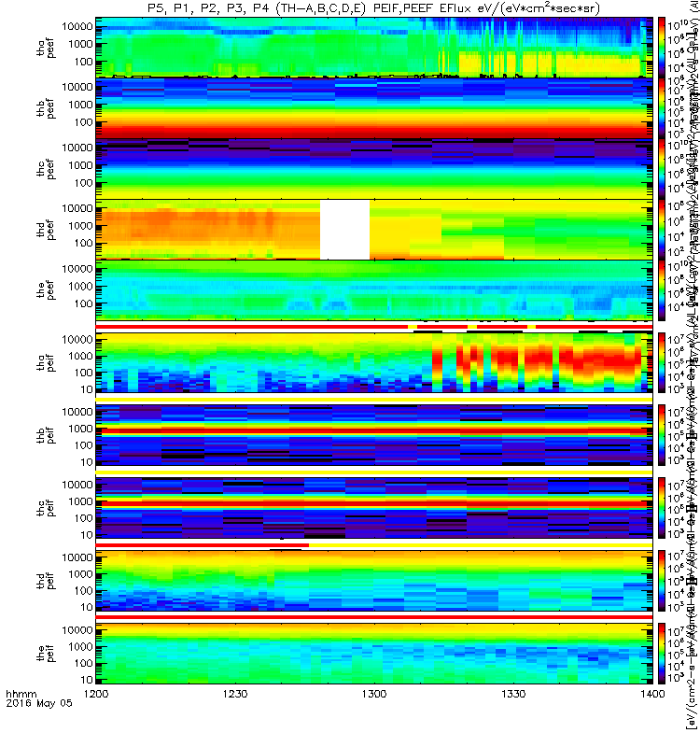700x747 pixels.
Task: Click the segmented red-yellow bar above tha peif
Action: [374, 327]
